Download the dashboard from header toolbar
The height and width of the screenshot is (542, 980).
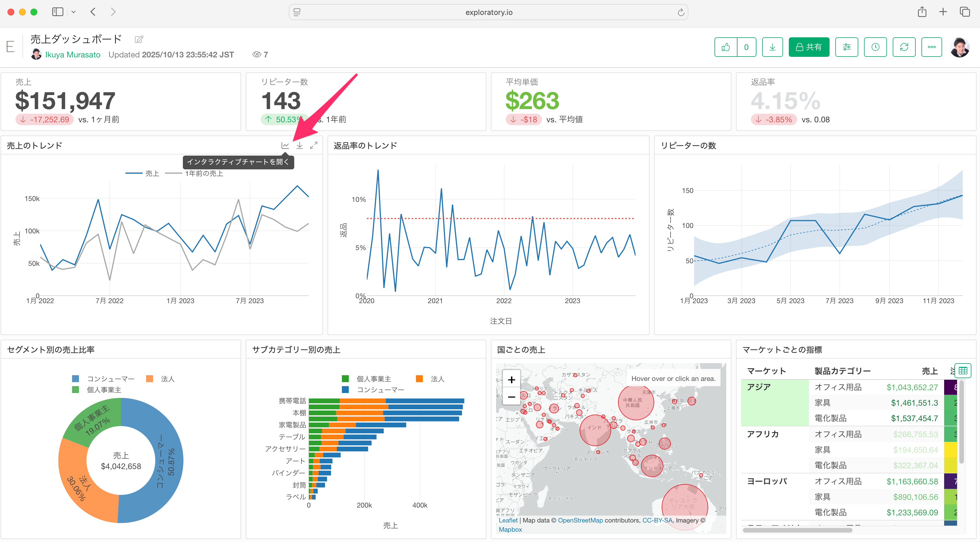coord(772,47)
